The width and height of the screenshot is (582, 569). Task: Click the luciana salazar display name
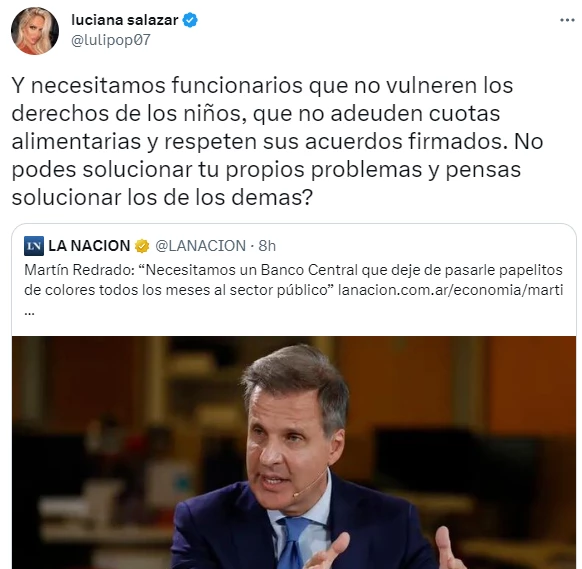[x=124, y=20]
